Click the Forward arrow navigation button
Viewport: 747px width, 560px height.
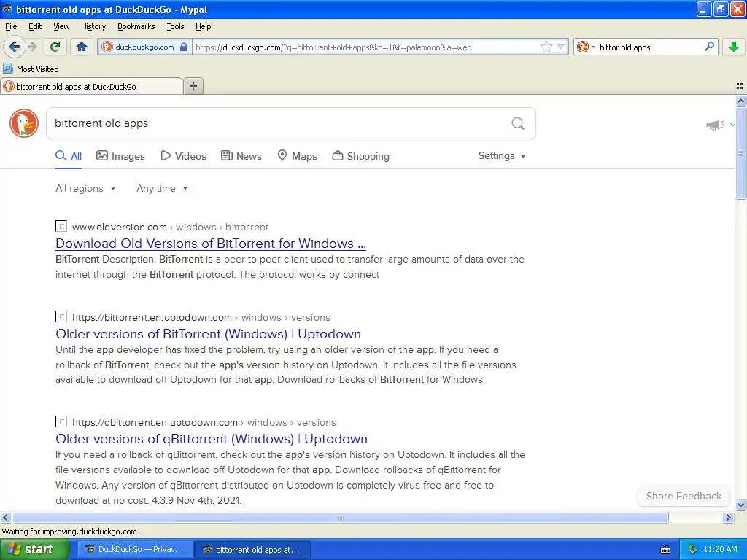pos(33,47)
